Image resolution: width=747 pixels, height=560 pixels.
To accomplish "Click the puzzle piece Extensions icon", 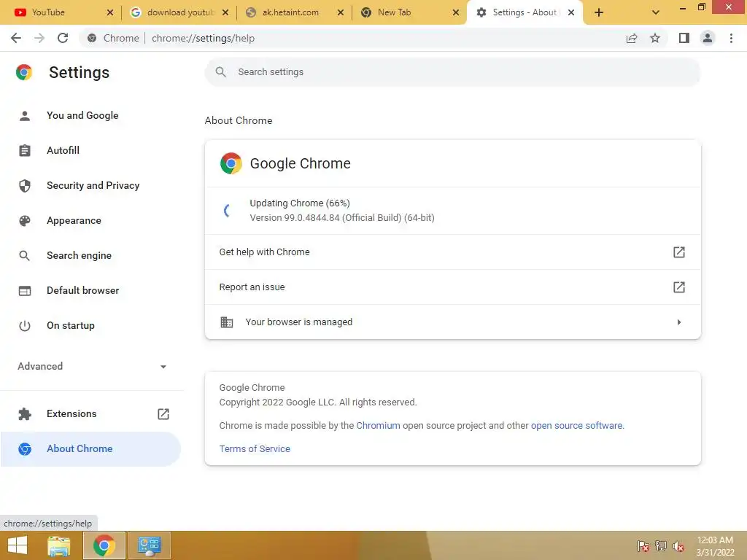I will (25, 414).
